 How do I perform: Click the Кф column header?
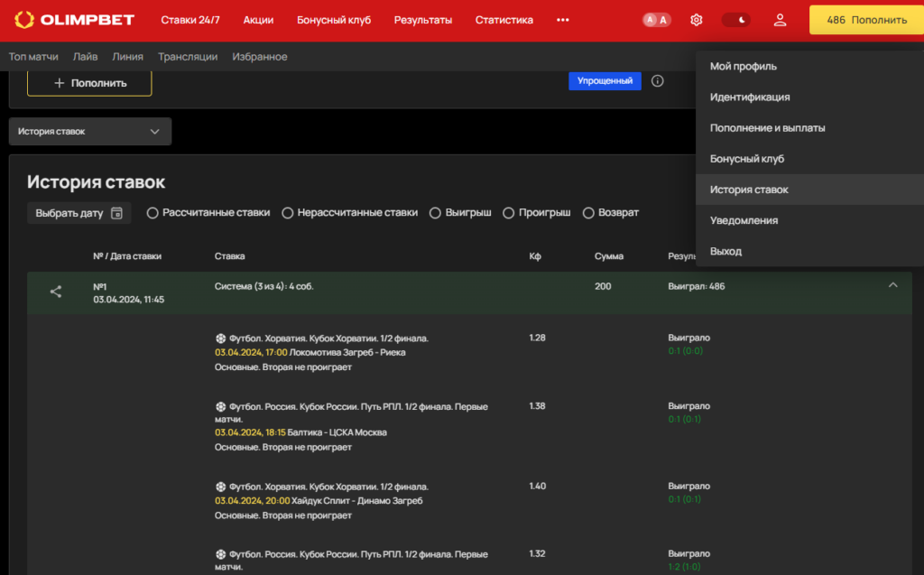pyautogui.click(x=535, y=256)
